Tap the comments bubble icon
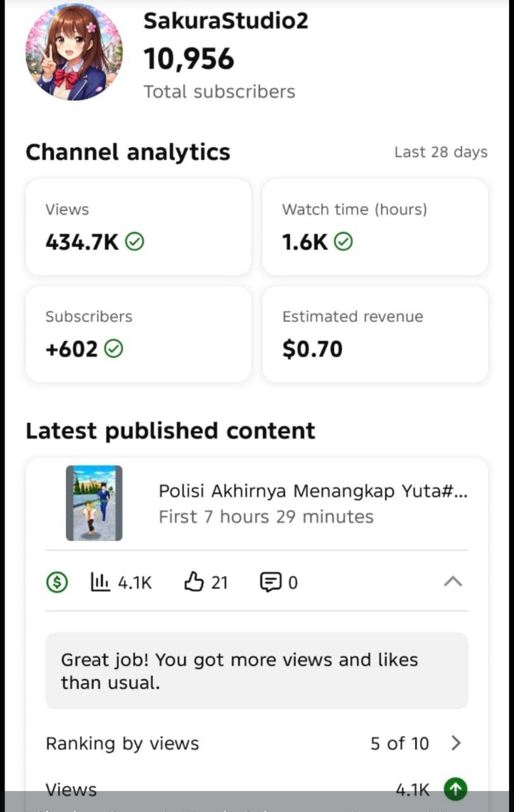The image size is (514, 812). point(270,582)
